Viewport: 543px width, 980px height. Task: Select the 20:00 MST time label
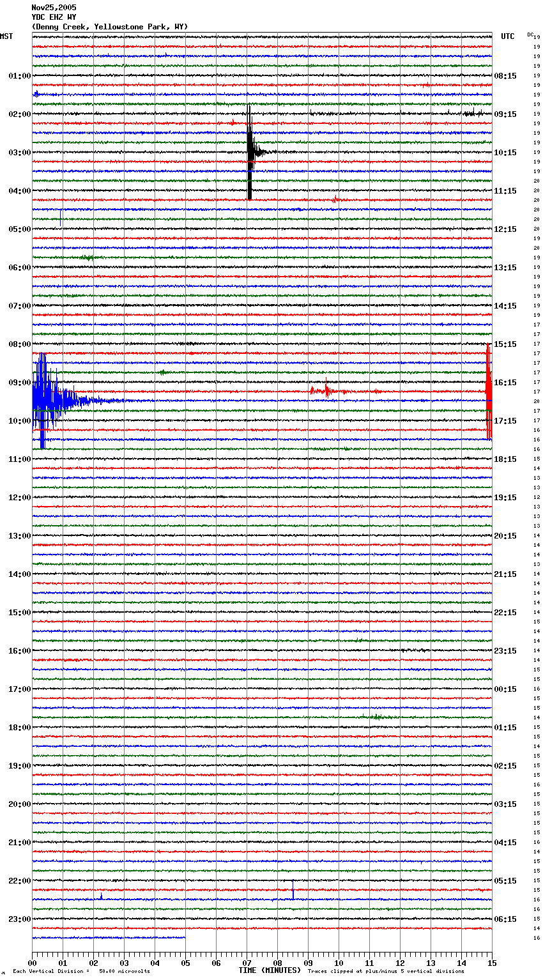19,804
